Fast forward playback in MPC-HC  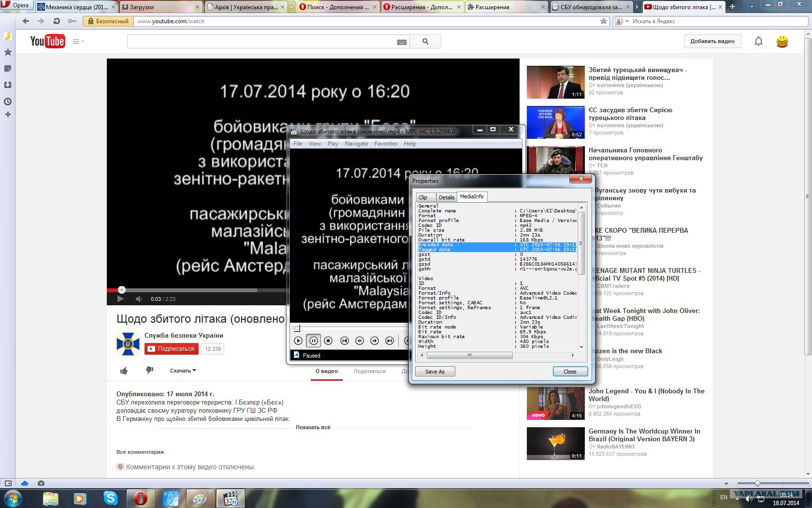click(374, 341)
